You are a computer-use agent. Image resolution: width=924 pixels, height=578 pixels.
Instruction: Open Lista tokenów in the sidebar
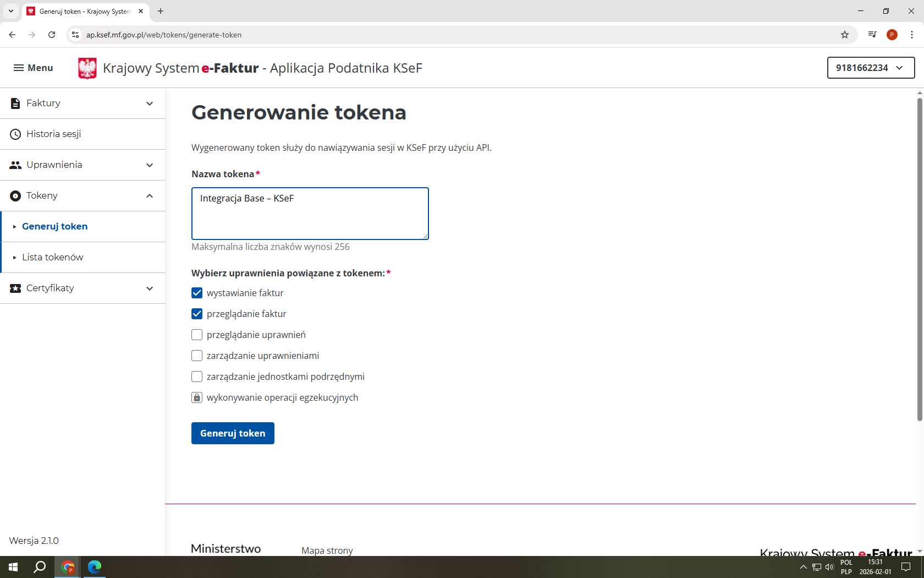click(53, 257)
